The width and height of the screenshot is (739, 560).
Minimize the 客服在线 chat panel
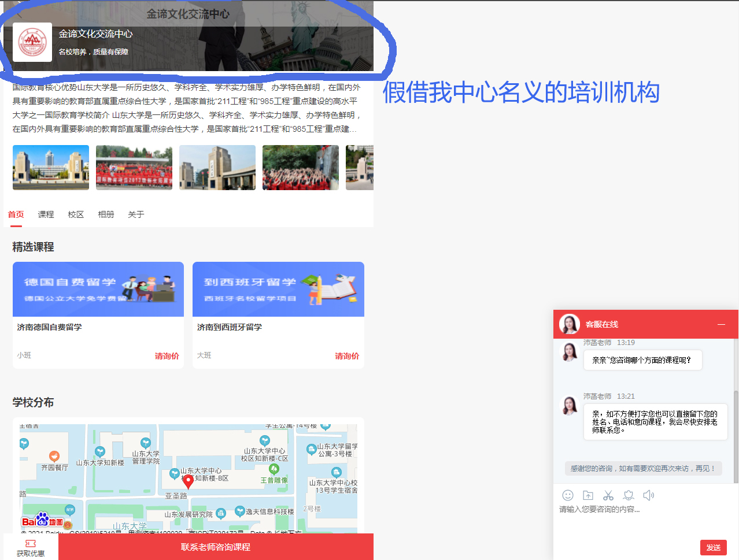(x=721, y=324)
